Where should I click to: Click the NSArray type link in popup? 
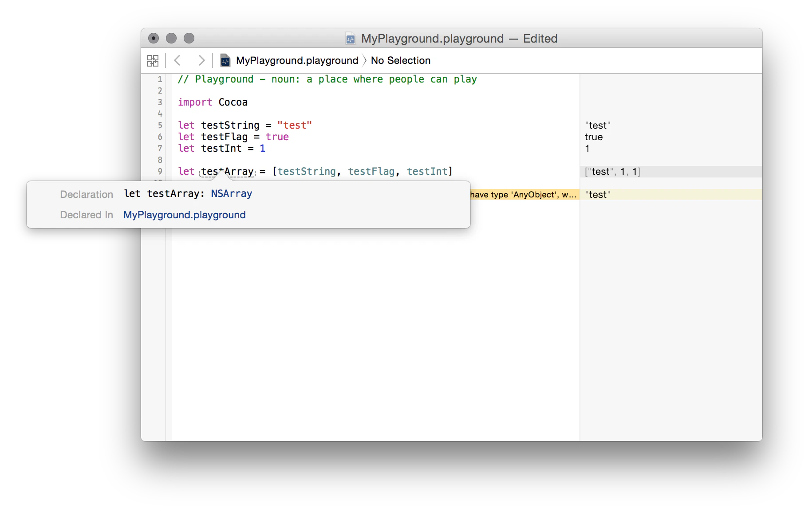(232, 193)
